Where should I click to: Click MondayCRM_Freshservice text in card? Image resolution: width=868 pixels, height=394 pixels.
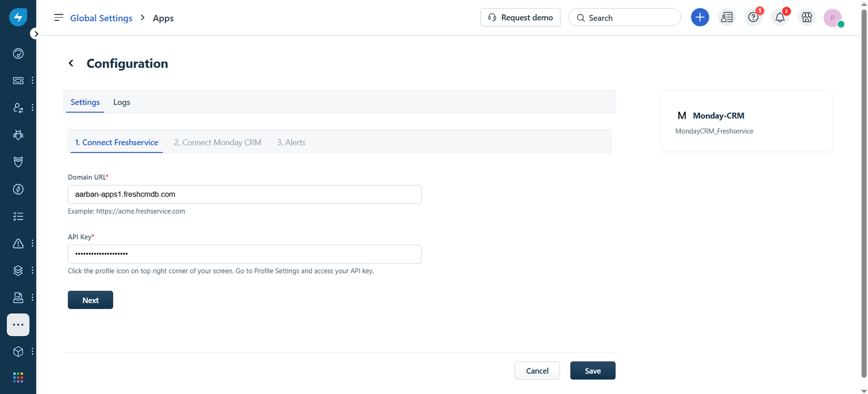714,131
